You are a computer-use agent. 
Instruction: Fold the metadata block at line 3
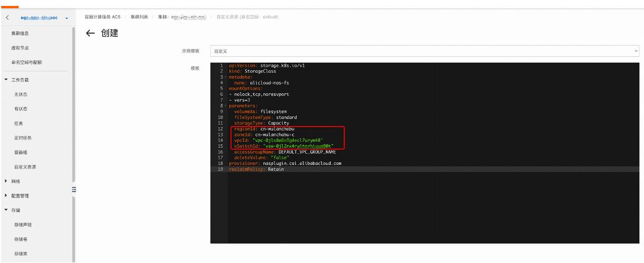[x=226, y=77]
